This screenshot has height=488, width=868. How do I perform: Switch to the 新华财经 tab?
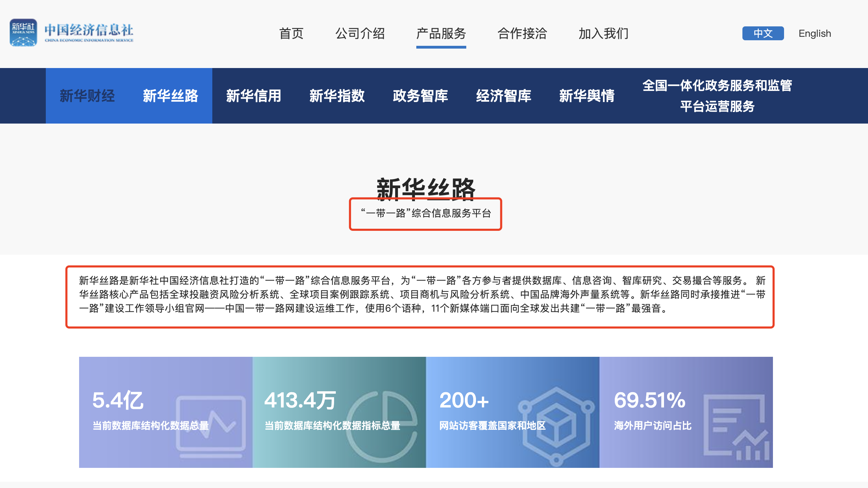pos(87,96)
